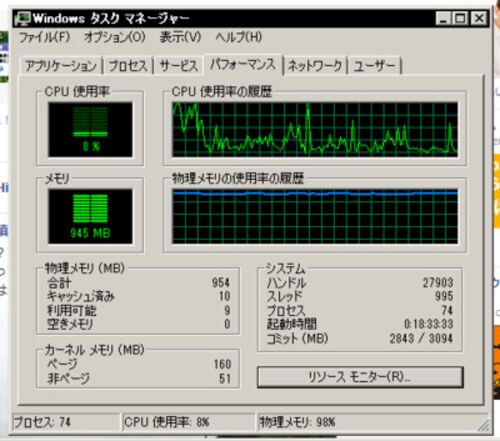Close the Task Manager window
This screenshot has height=441, width=500.
(x=479, y=18)
